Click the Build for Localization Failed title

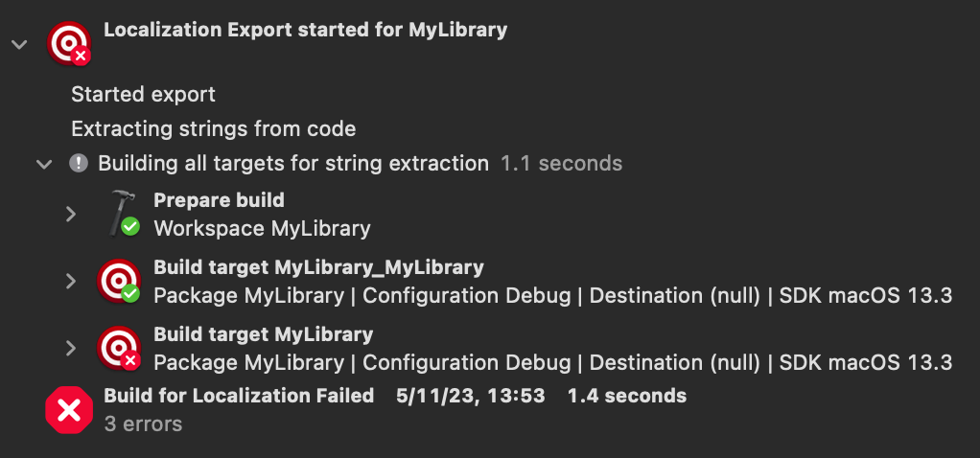coord(239,395)
